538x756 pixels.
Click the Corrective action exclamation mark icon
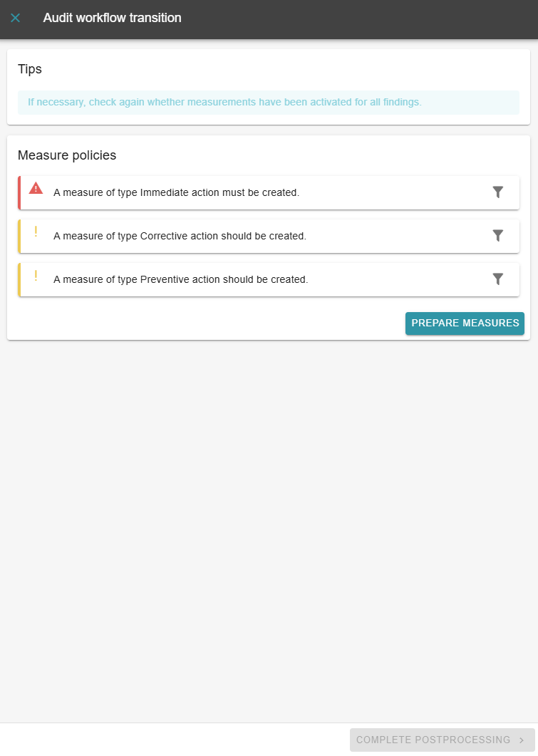pos(36,232)
